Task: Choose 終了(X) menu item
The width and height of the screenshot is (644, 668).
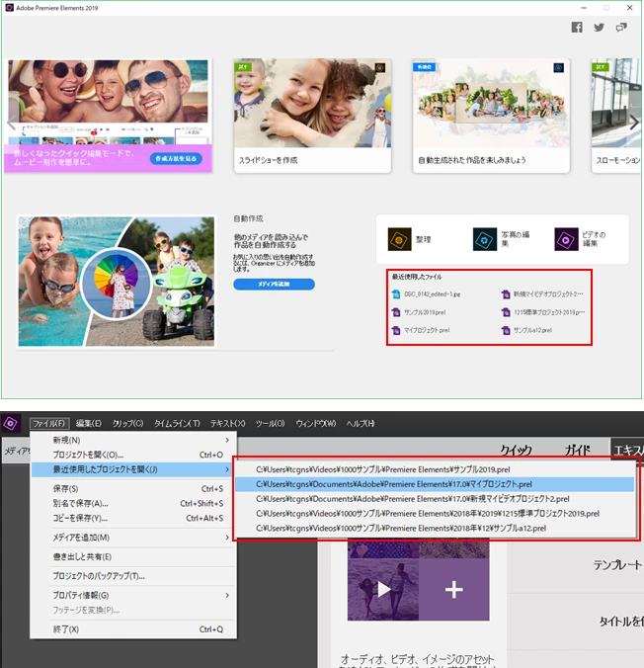Action: click(x=133, y=629)
